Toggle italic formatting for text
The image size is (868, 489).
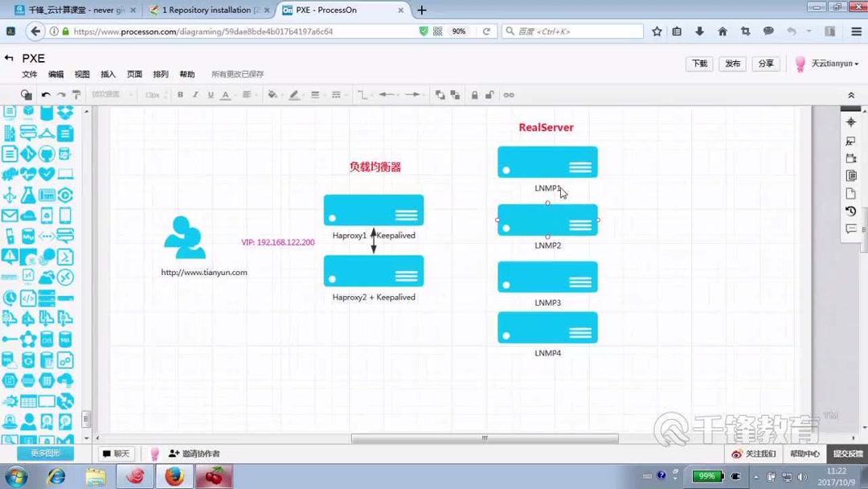pos(195,94)
